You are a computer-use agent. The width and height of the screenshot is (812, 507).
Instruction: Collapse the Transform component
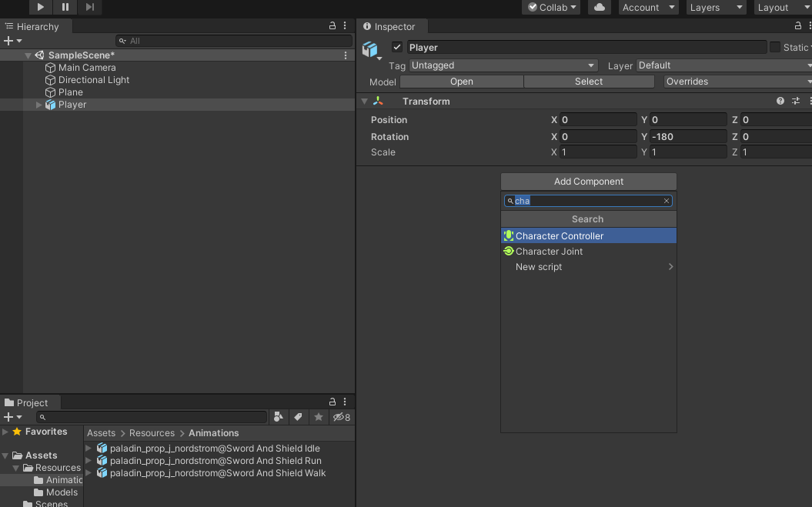point(365,102)
